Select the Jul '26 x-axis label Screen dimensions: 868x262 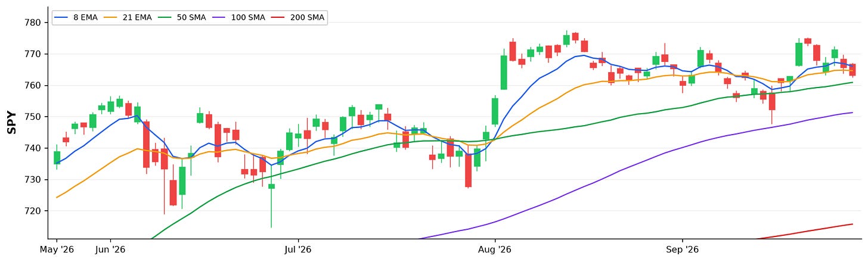click(298, 249)
